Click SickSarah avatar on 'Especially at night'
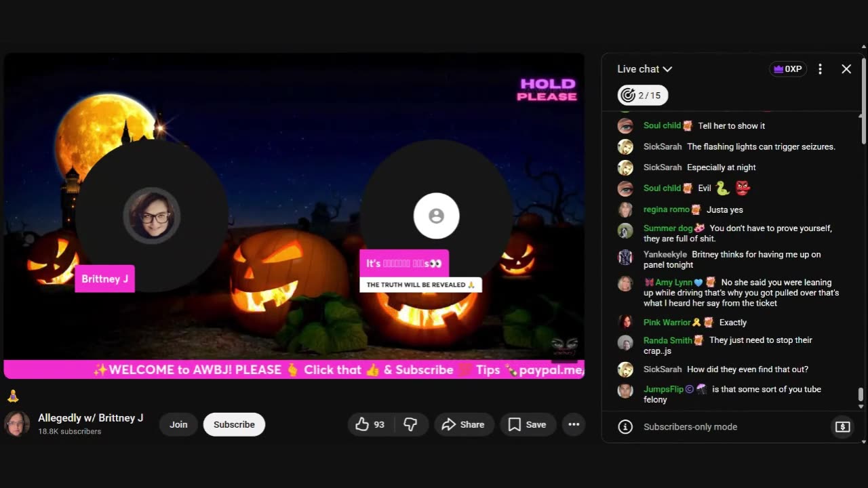Screen dimensions: 868x488 (x=625, y=167)
